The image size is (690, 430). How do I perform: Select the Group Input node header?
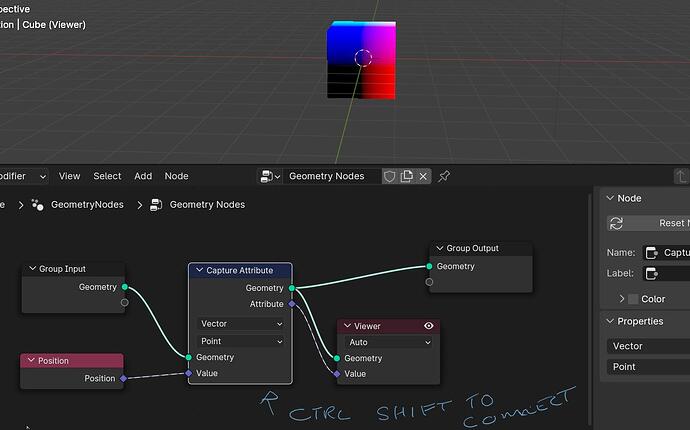coord(73,268)
